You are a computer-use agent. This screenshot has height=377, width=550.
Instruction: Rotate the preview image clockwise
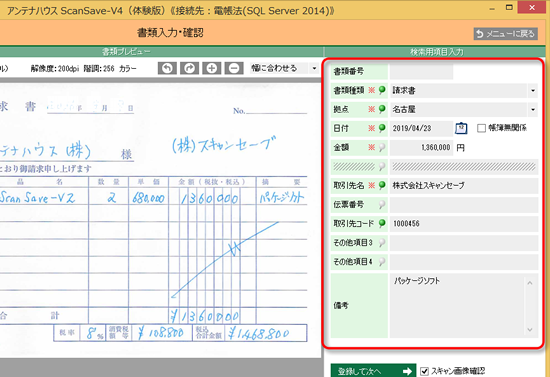point(189,68)
